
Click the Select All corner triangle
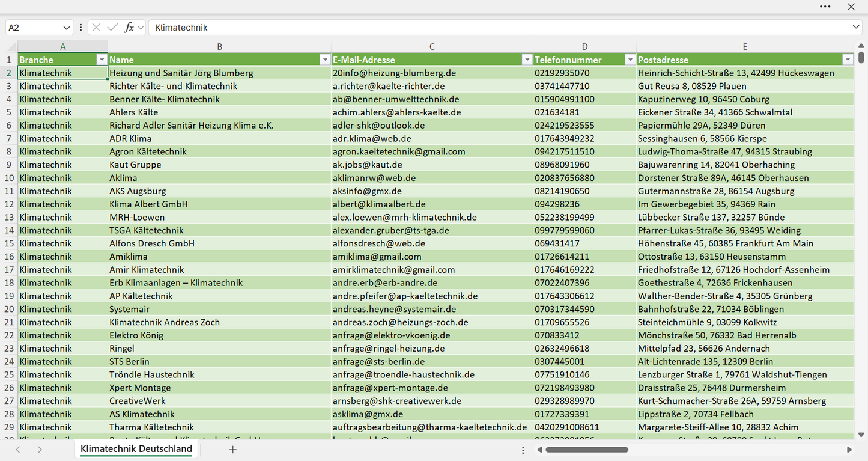pyautogui.click(x=11, y=47)
